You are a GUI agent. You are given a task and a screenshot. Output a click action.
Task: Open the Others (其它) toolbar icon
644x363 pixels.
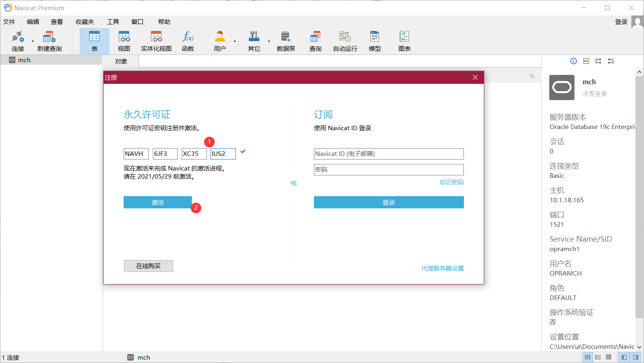(x=254, y=41)
